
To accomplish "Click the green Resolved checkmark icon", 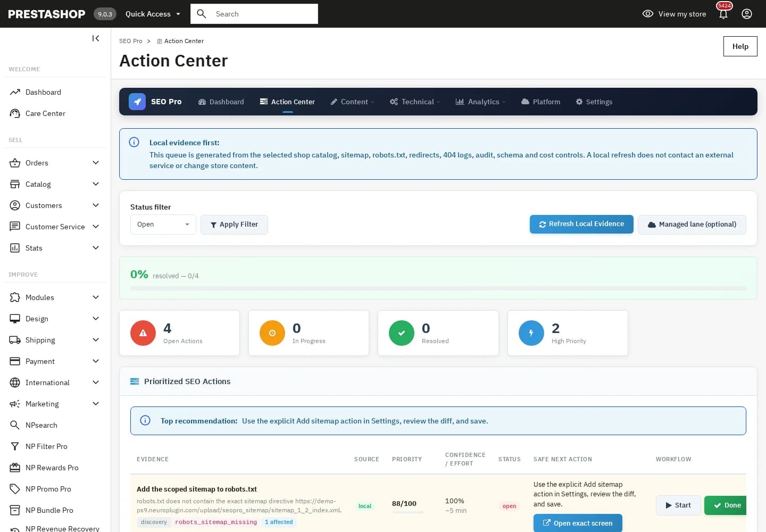I will (402, 333).
